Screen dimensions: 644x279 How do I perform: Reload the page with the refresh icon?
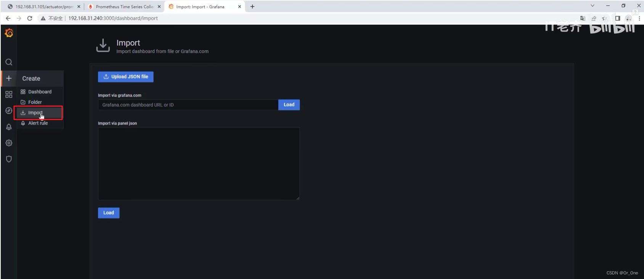point(30,18)
